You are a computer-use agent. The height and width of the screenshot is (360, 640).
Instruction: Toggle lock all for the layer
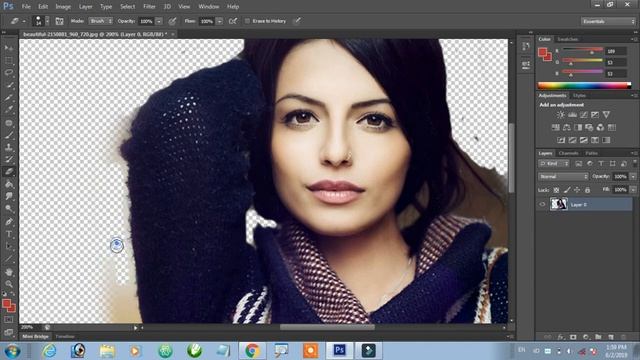click(587, 190)
